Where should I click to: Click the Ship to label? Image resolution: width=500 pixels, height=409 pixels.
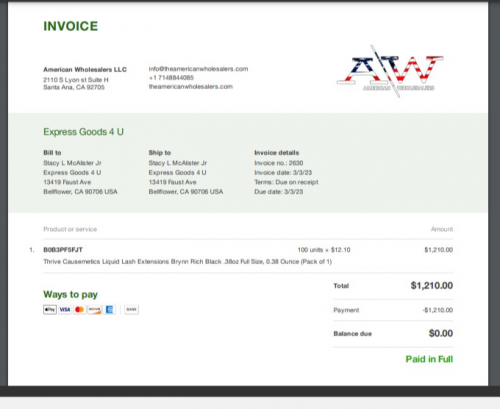point(160,153)
